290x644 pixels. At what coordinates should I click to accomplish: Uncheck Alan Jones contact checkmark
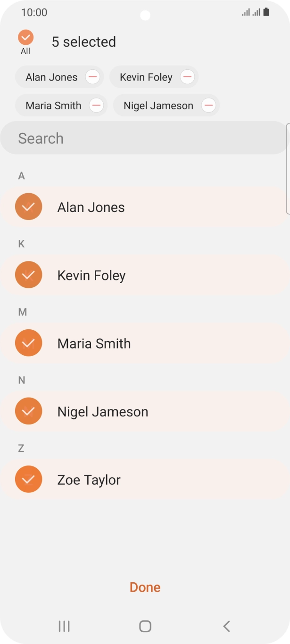28,206
